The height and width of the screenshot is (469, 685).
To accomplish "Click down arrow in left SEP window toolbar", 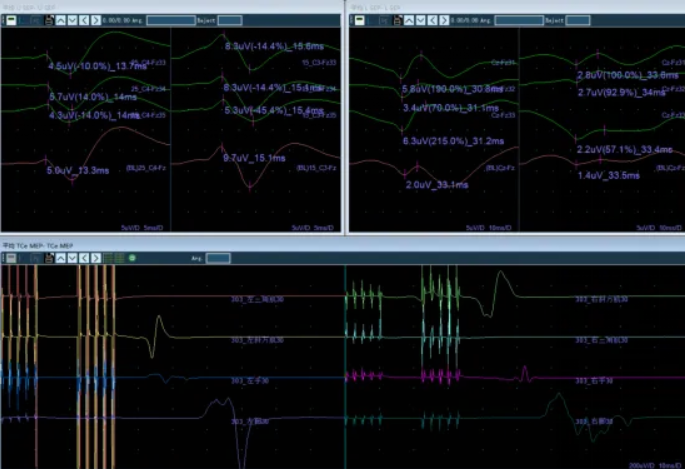I will [x=73, y=20].
